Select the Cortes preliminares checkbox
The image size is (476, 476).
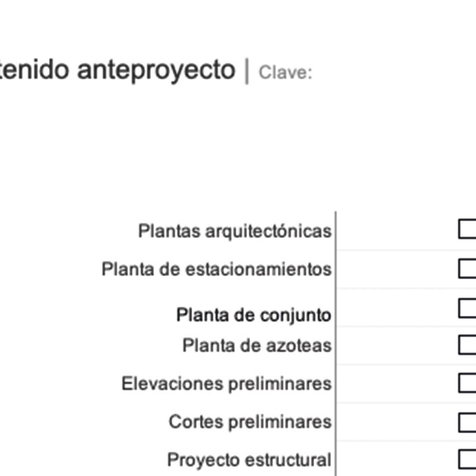click(468, 422)
